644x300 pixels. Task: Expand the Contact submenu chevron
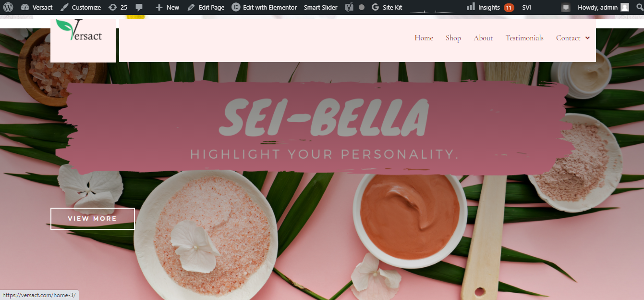pos(587,38)
